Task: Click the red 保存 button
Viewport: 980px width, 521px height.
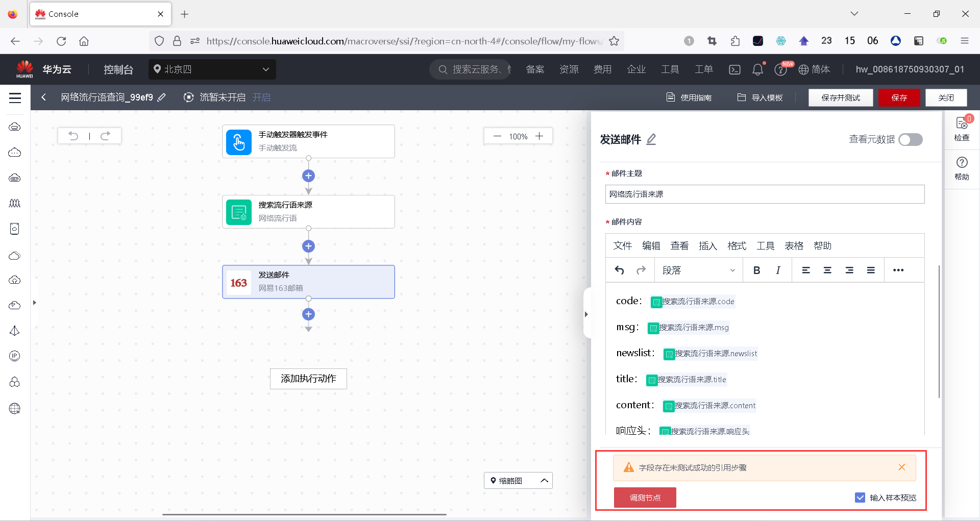Action: tap(899, 97)
